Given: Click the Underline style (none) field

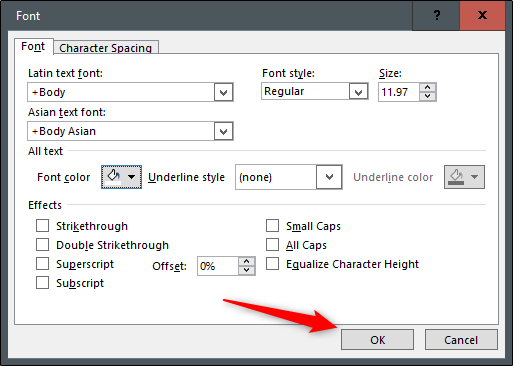Looking at the screenshot, I should coord(276,177).
